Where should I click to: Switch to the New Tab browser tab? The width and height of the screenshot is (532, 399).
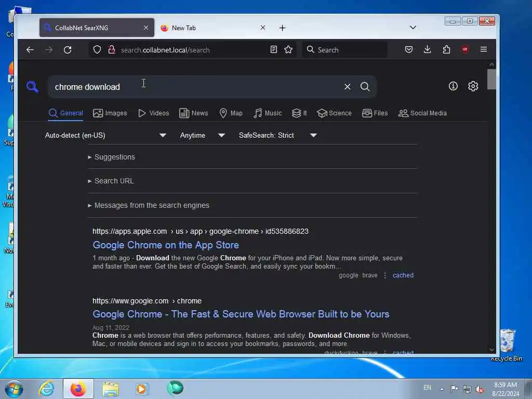213,28
